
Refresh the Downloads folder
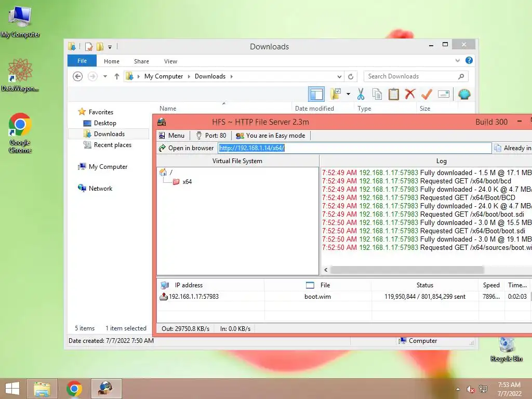pyautogui.click(x=351, y=77)
